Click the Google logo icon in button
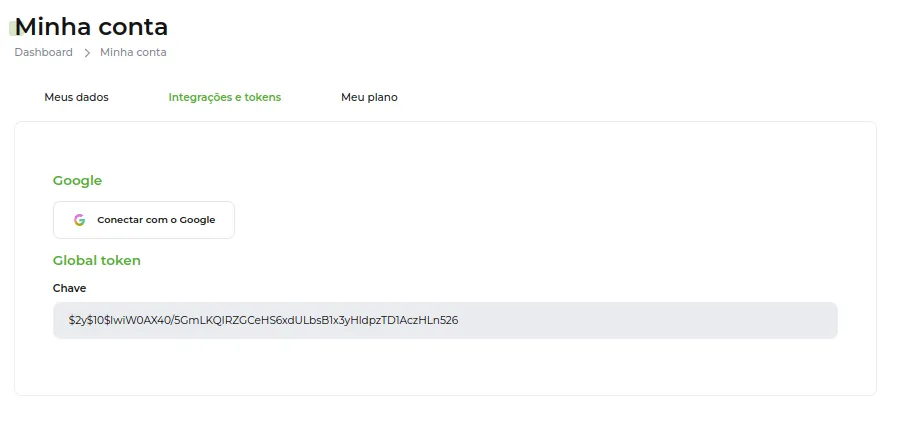Image resolution: width=902 pixels, height=422 pixels. click(79, 220)
